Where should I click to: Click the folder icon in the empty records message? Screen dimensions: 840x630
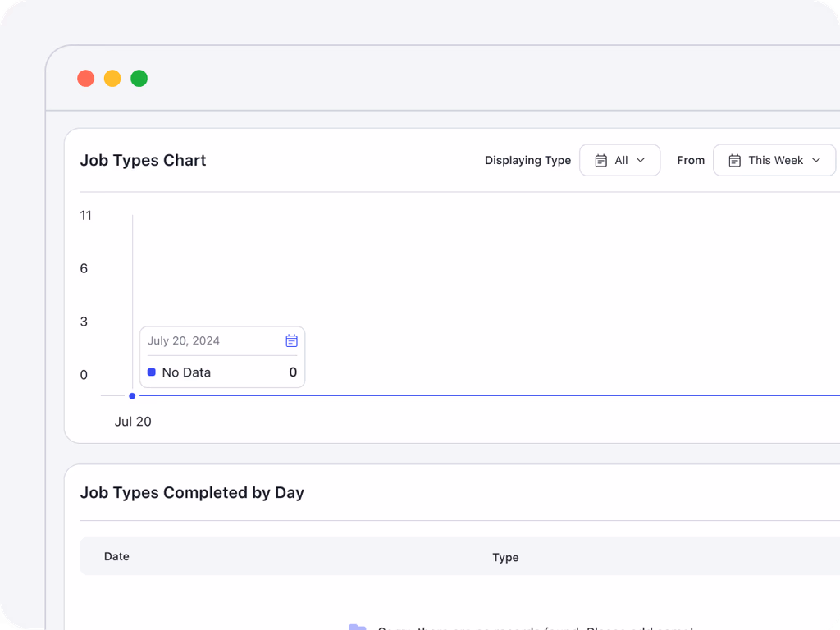coord(357,628)
